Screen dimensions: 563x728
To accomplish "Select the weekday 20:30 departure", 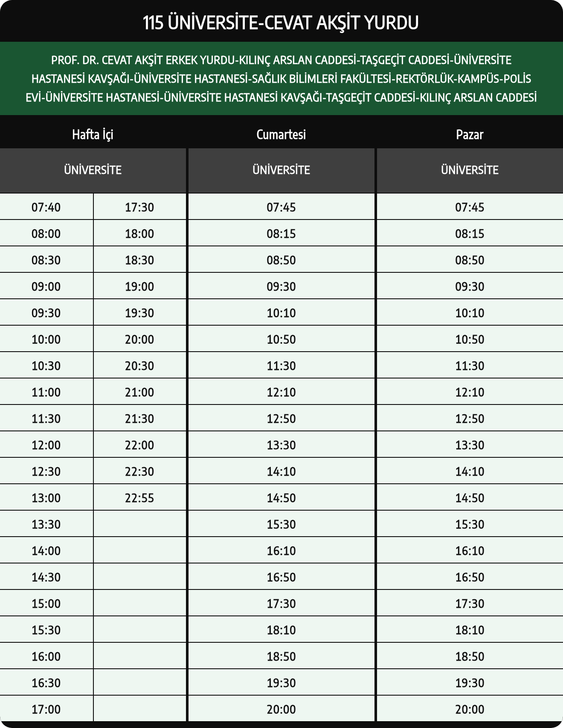I will point(139,366).
